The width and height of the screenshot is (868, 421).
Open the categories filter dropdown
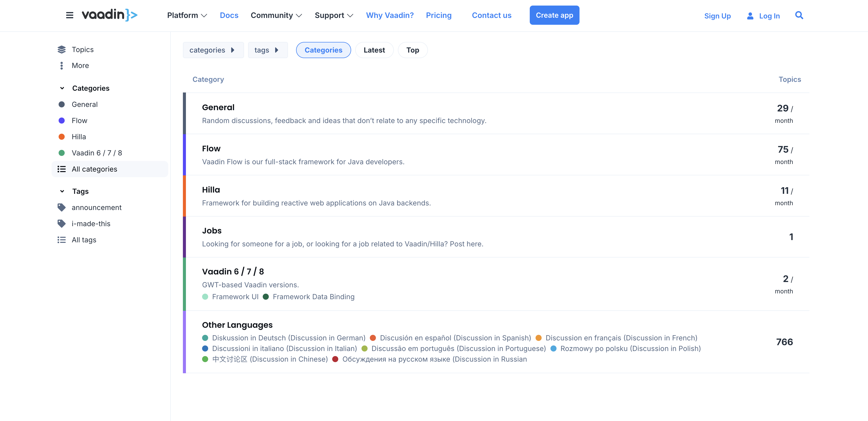213,50
